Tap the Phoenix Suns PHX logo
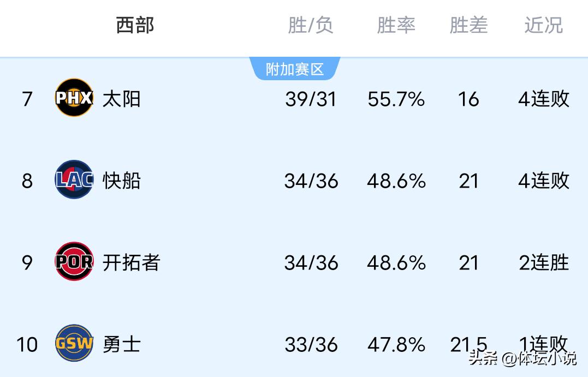The image size is (588, 377). (x=74, y=98)
